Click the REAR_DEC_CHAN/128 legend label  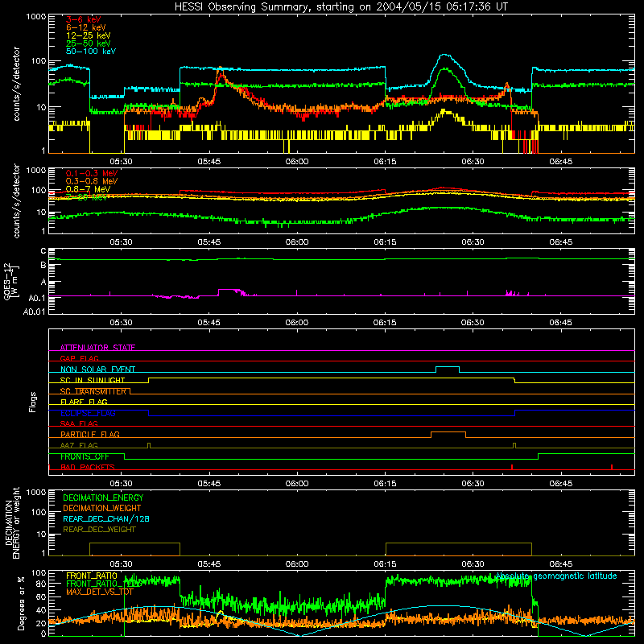point(106,518)
